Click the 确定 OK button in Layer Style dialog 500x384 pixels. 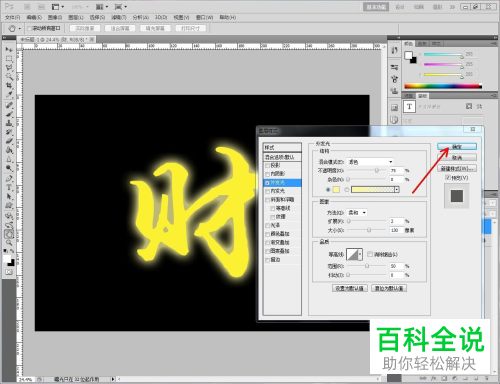point(457,147)
